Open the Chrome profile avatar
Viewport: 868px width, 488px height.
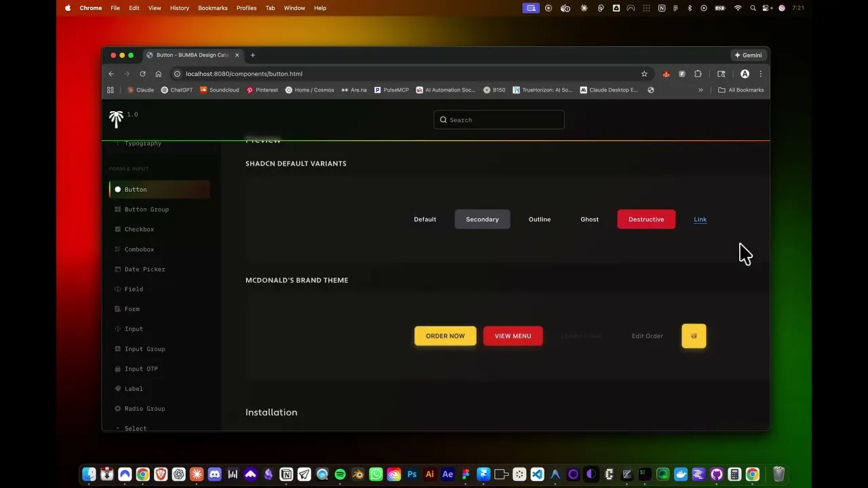pos(745,74)
